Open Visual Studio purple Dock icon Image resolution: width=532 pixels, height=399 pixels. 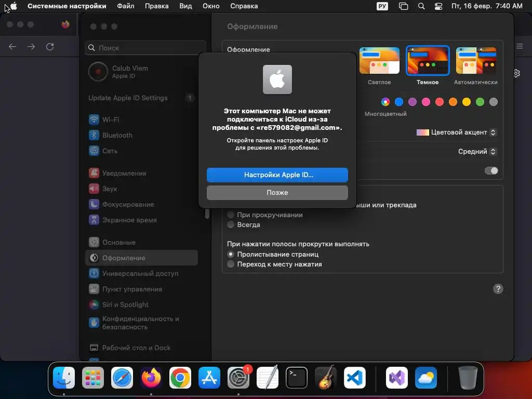(396, 378)
